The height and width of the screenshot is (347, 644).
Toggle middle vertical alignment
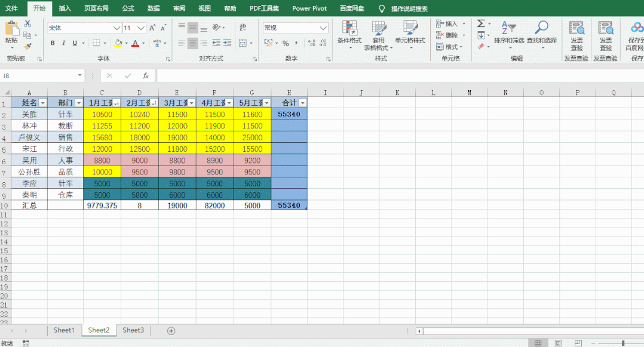click(x=192, y=28)
